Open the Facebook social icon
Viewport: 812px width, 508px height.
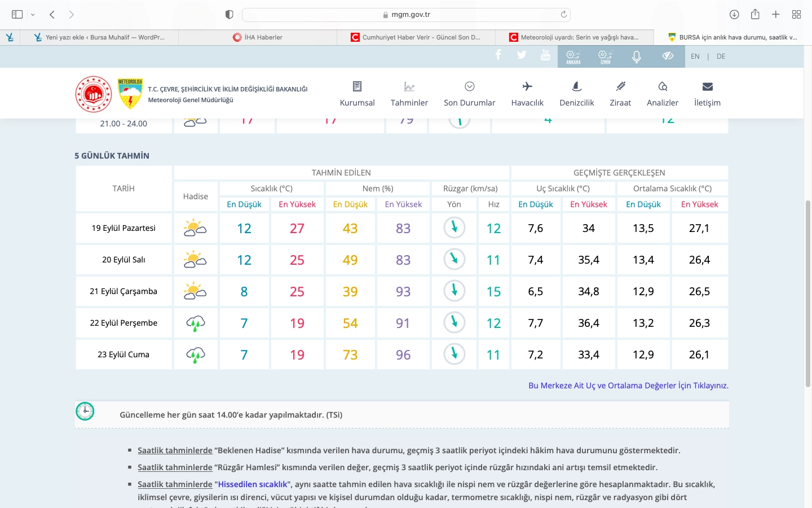498,55
